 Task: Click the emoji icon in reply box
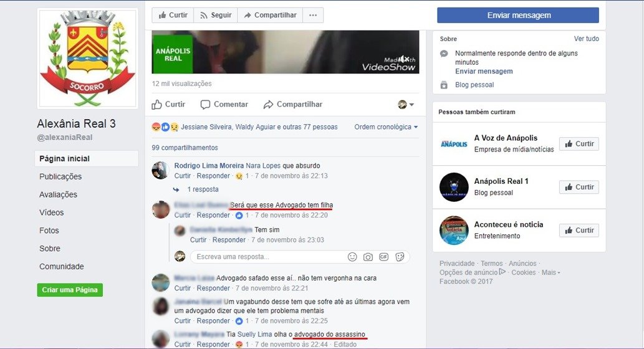point(352,257)
